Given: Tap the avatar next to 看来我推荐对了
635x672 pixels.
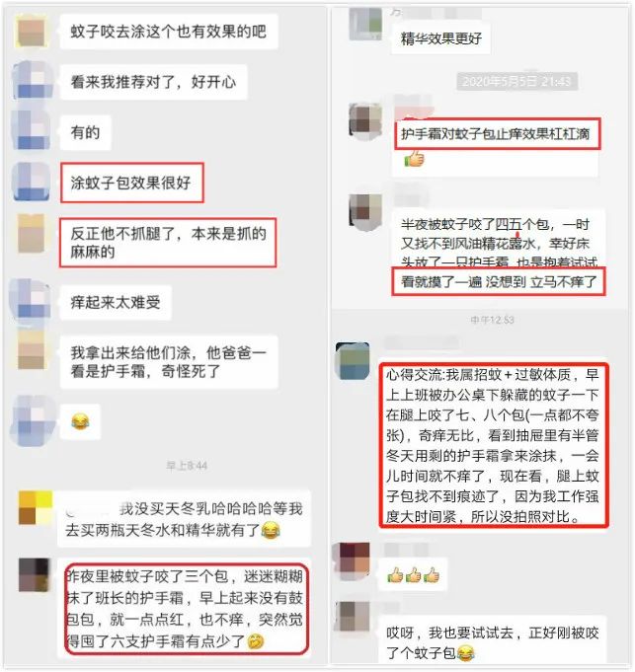Looking at the screenshot, I should coord(33,81).
